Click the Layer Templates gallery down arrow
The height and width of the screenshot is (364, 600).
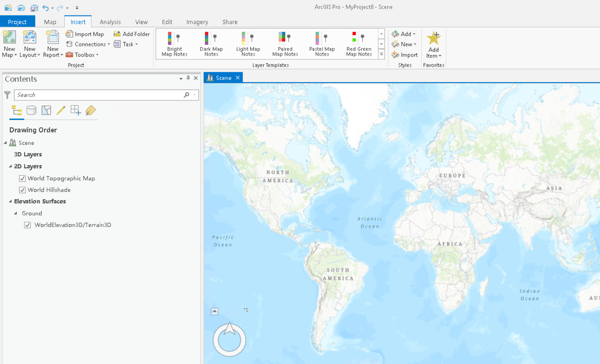point(382,44)
